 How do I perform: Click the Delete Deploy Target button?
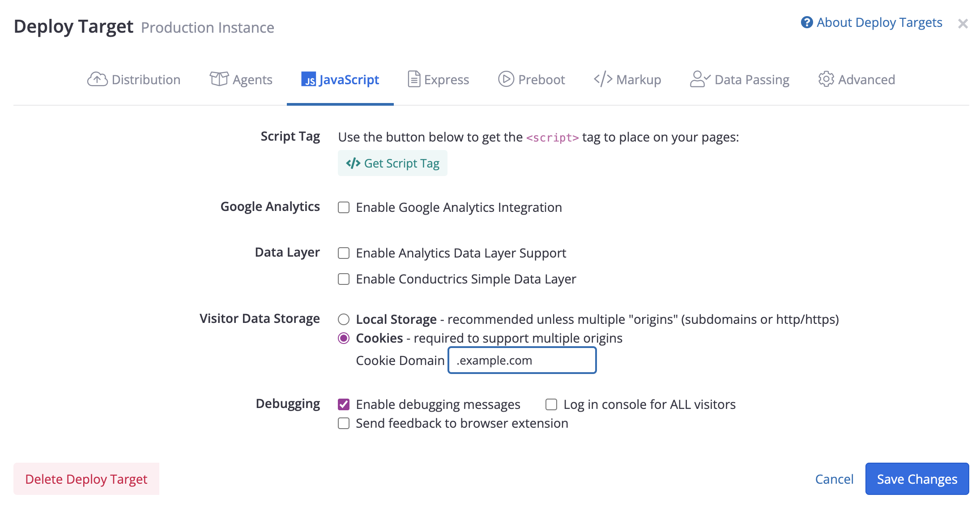86,479
